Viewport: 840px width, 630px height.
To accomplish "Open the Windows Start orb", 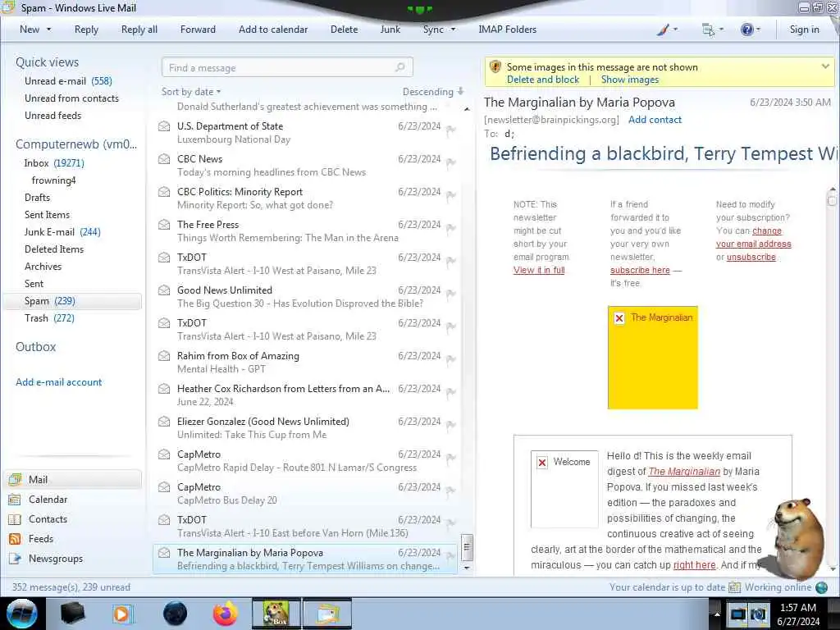I will [22, 614].
